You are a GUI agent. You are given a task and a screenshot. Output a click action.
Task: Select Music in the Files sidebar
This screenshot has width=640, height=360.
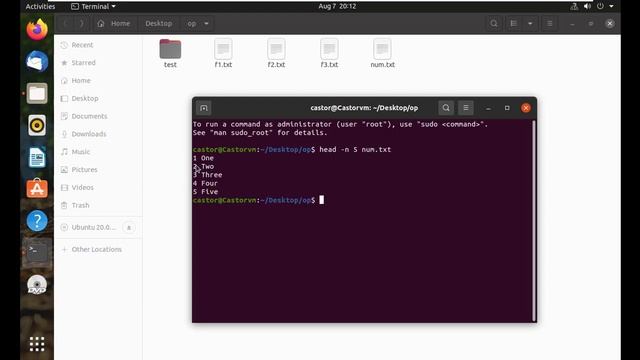tap(98, 152)
